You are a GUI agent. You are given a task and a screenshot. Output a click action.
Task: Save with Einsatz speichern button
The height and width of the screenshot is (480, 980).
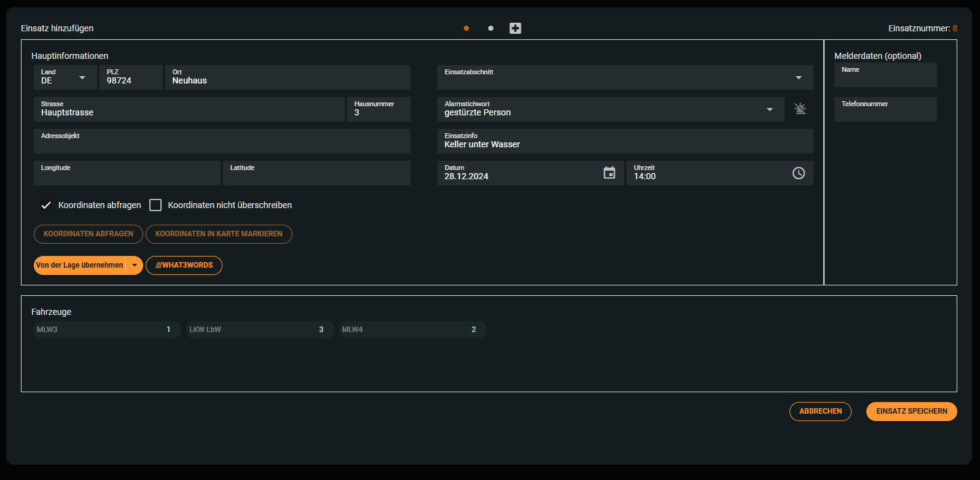point(911,411)
